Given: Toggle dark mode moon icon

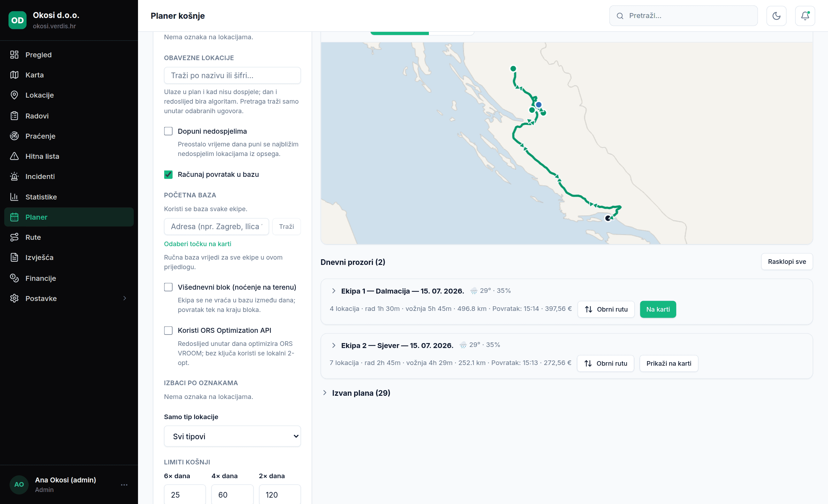Looking at the screenshot, I should click(x=776, y=16).
